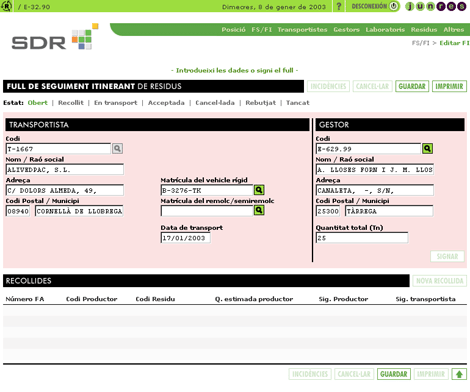Click the top GUARDAR button
The image size is (470, 392).
[412, 86]
